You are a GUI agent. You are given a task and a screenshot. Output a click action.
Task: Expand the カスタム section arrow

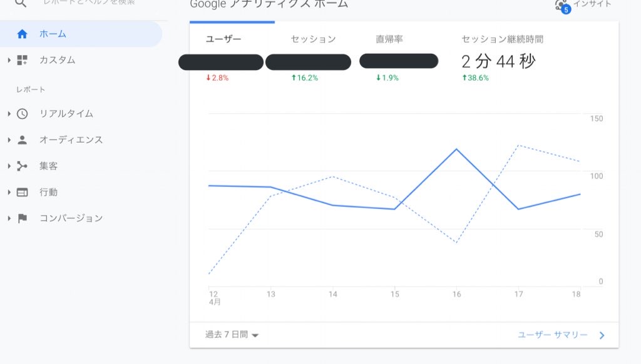point(9,60)
